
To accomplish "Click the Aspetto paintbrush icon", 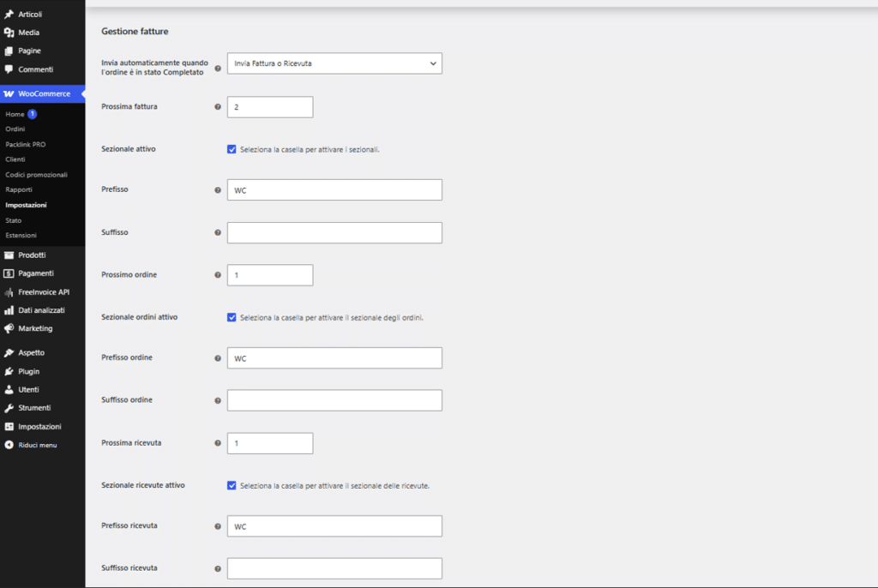I will point(9,353).
